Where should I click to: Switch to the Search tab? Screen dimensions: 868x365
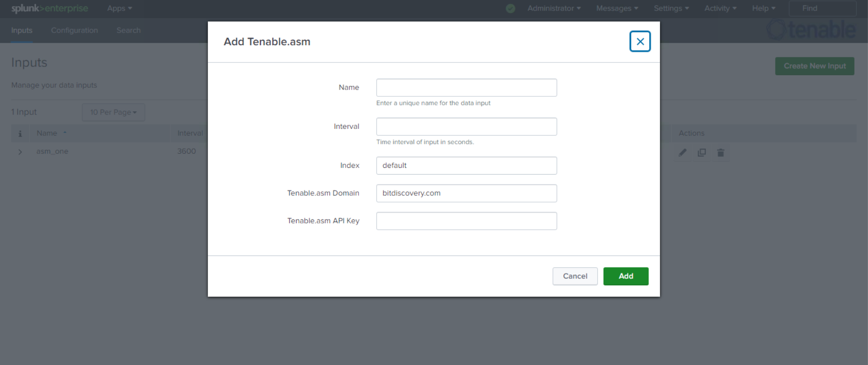[128, 30]
